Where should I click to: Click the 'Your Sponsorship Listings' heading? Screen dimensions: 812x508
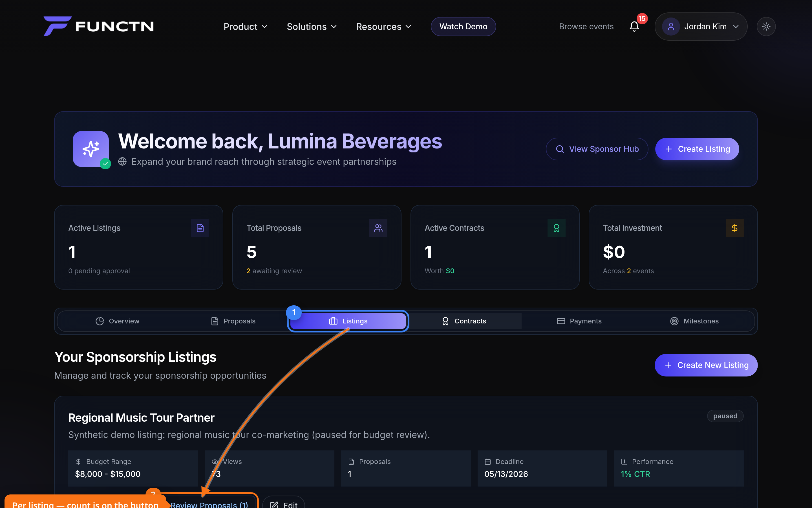click(x=135, y=357)
